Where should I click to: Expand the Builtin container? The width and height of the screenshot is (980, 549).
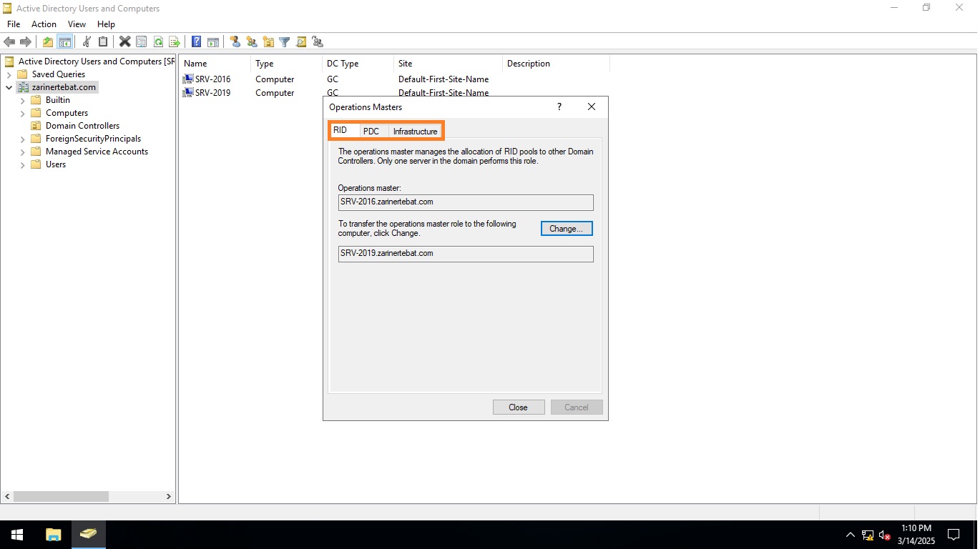pyautogui.click(x=22, y=100)
